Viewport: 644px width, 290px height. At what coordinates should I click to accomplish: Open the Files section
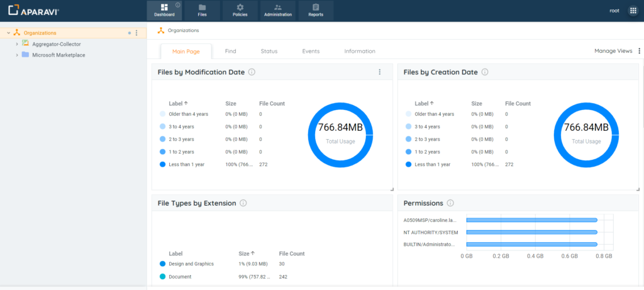coord(202,11)
